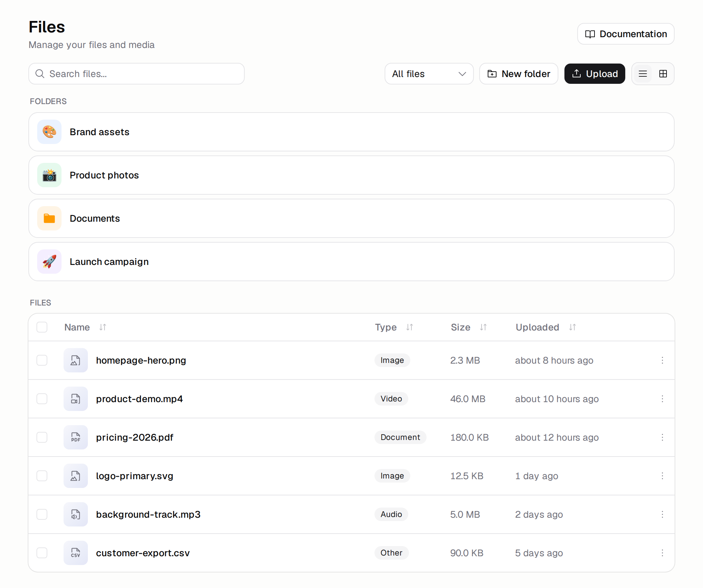Open the Launch campaign folder
This screenshot has width=703, height=588.
tap(351, 262)
